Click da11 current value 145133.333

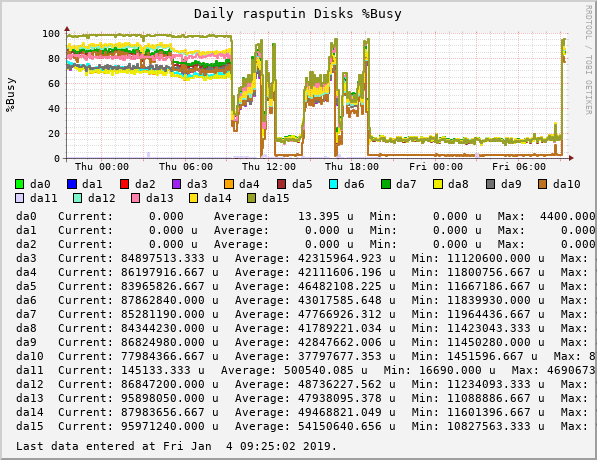pos(156,370)
